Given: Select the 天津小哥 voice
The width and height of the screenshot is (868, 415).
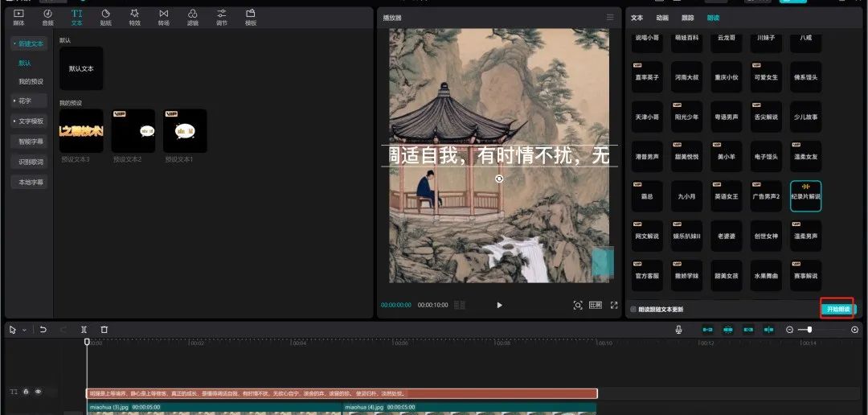Looking at the screenshot, I should pyautogui.click(x=647, y=117).
